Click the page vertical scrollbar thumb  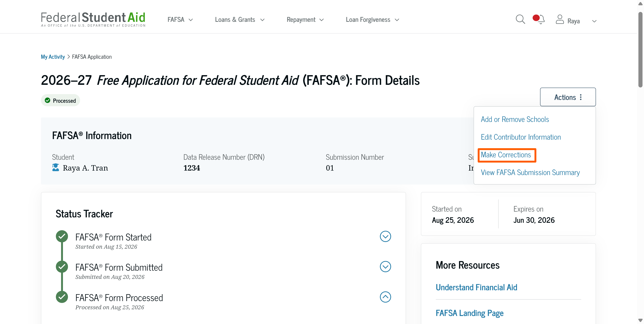(x=640, y=50)
